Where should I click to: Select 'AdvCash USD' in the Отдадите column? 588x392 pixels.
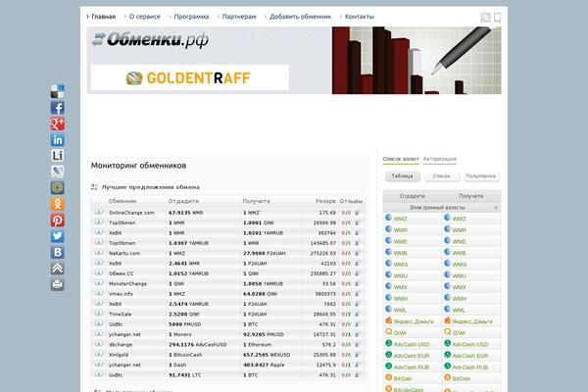pos(412,344)
